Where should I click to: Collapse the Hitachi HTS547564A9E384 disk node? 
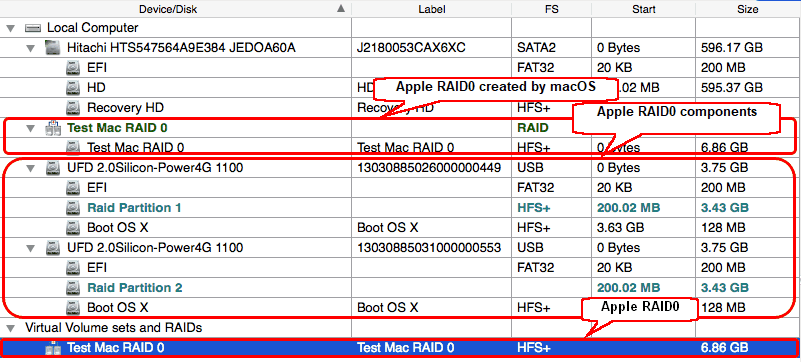click(31, 48)
